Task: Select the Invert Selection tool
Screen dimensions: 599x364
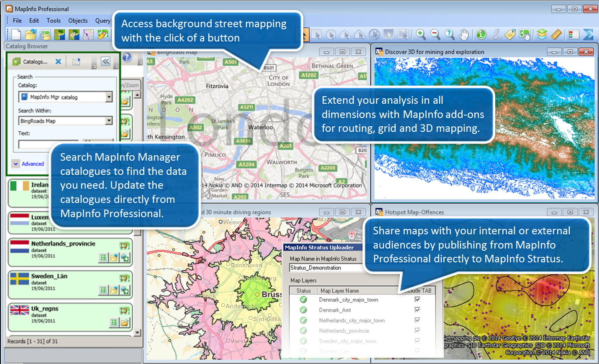Action: [x=389, y=34]
